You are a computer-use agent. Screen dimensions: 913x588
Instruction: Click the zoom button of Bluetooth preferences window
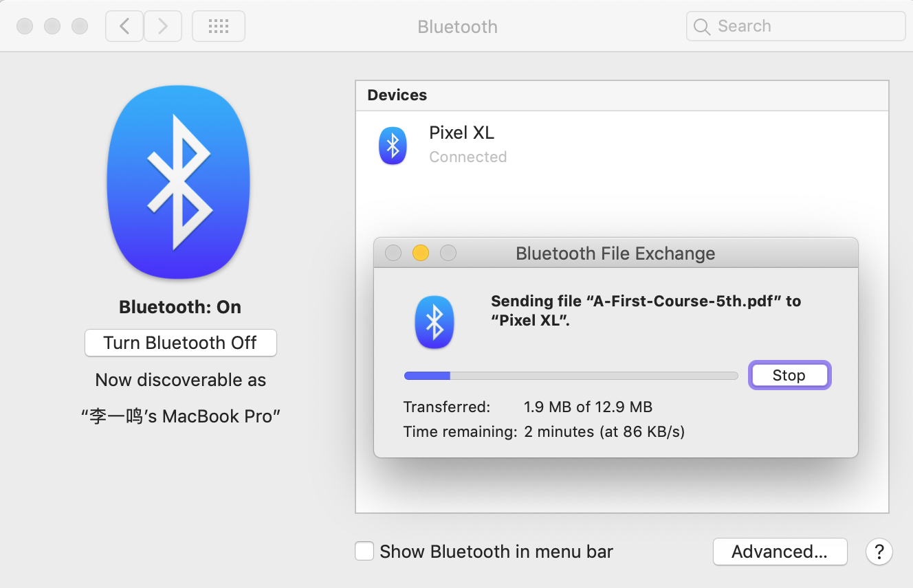tap(80, 26)
